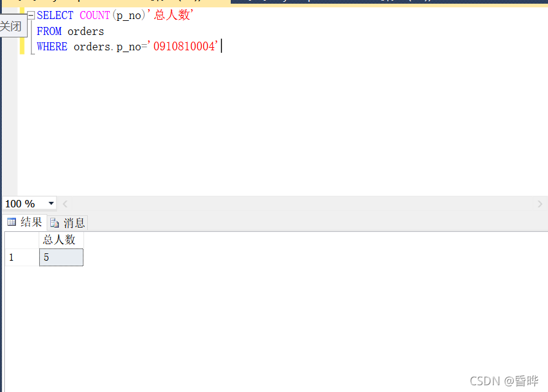Click orders table name after FROM

86,31
